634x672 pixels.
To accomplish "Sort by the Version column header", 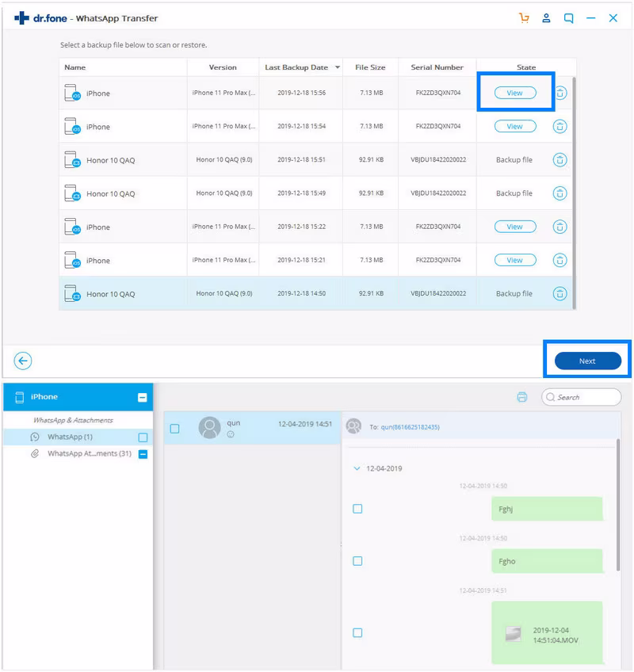I will 223,67.
